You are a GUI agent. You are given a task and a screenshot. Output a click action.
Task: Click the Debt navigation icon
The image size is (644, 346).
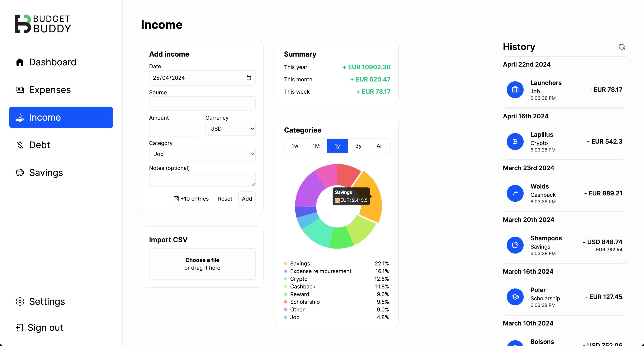tap(20, 145)
